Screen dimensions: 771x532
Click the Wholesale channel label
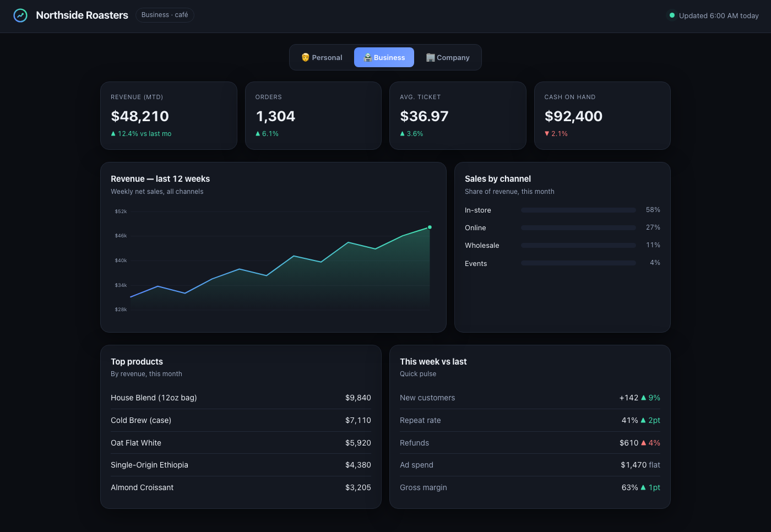click(482, 246)
